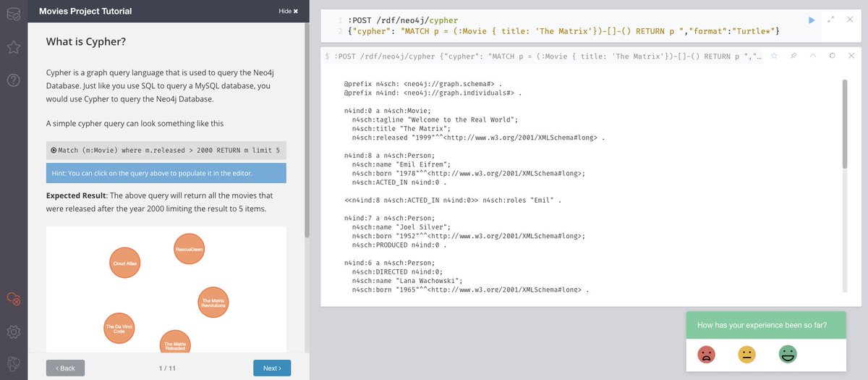The height and width of the screenshot is (380, 868).
Task: Run the query with the play button
Action: point(812,20)
